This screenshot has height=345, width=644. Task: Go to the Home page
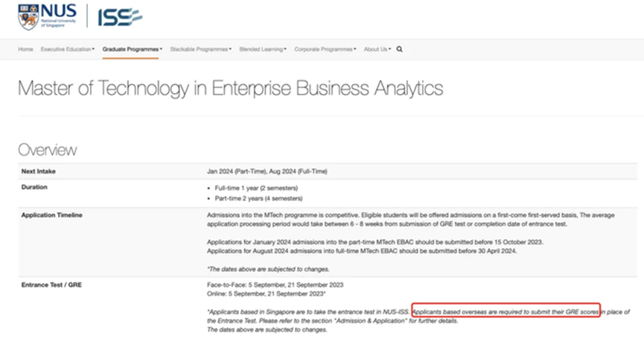[25, 49]
